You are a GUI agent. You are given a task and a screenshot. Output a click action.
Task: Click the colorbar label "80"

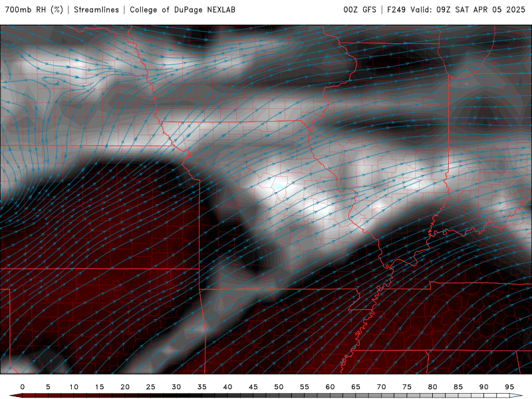[x=433, y=387]
